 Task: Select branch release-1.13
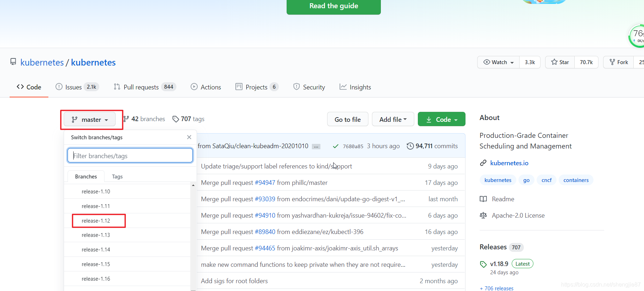[127, 235]
